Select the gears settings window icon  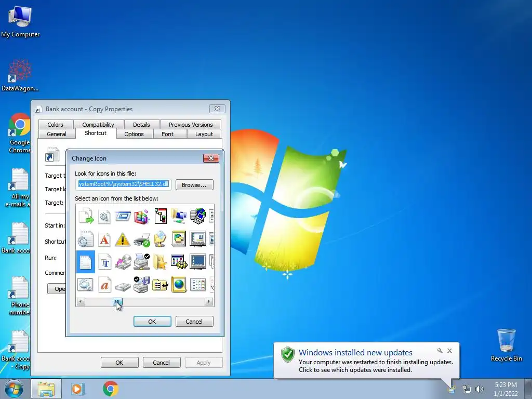pyautogui.click(x=86, y=285)
